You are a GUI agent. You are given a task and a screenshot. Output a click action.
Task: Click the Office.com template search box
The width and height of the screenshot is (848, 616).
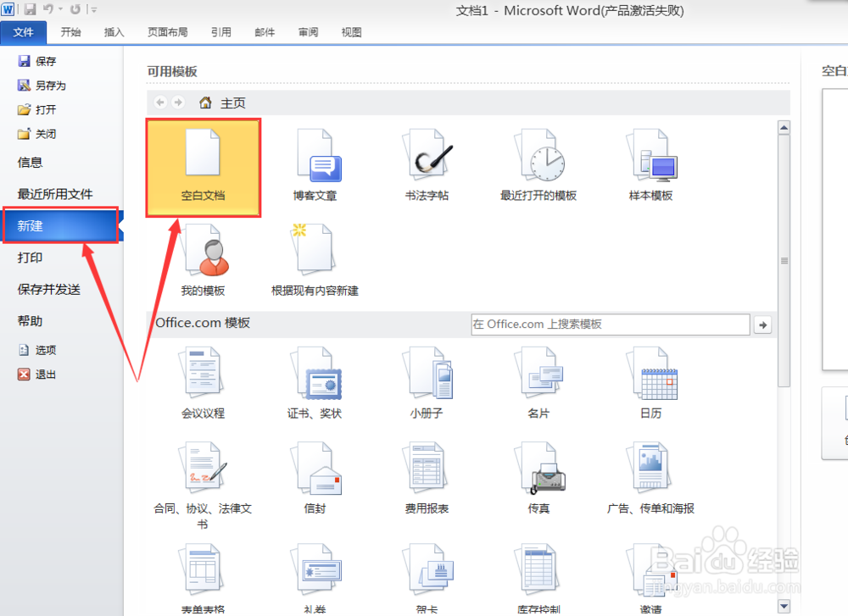click(610, 325)
